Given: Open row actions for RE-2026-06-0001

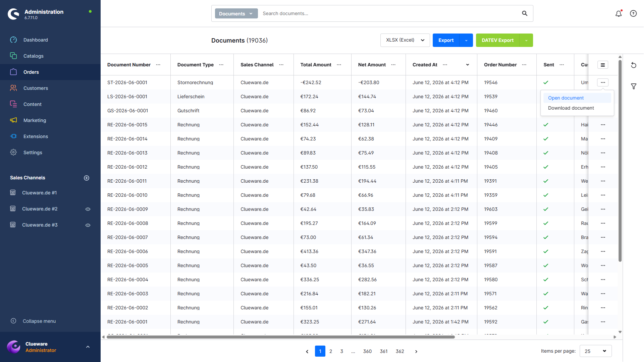Looking at the screenshot, I should tap(603, 322).
